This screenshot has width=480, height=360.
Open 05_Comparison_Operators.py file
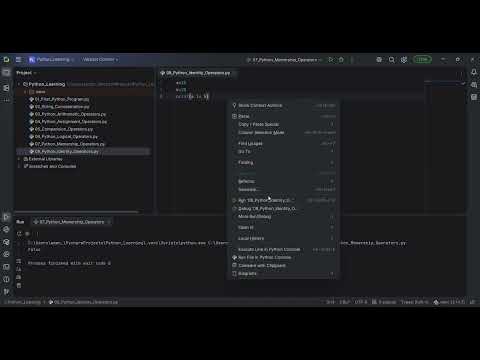pyautogui.click(x=61, y=129)
